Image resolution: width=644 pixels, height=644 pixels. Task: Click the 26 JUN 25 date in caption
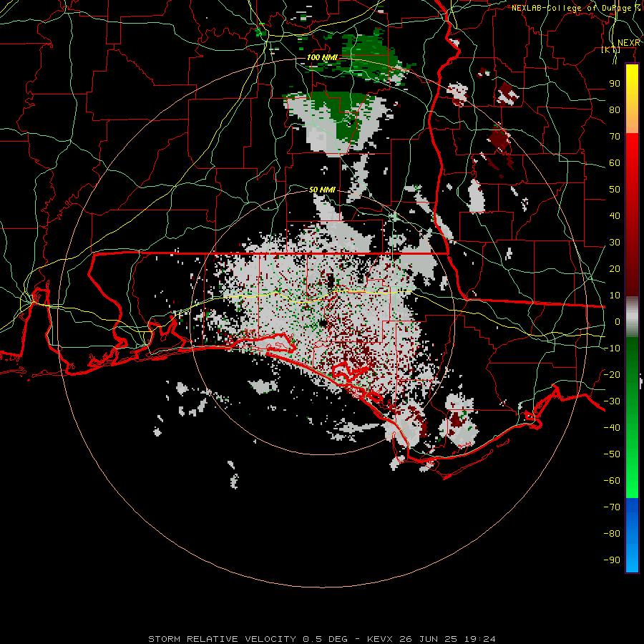[428, 639]
